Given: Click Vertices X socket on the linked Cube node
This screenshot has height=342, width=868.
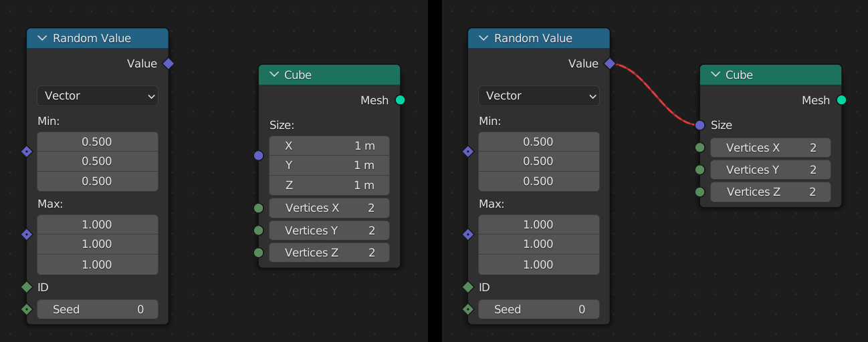Looking at the screenshot, I should coord(699,148).
